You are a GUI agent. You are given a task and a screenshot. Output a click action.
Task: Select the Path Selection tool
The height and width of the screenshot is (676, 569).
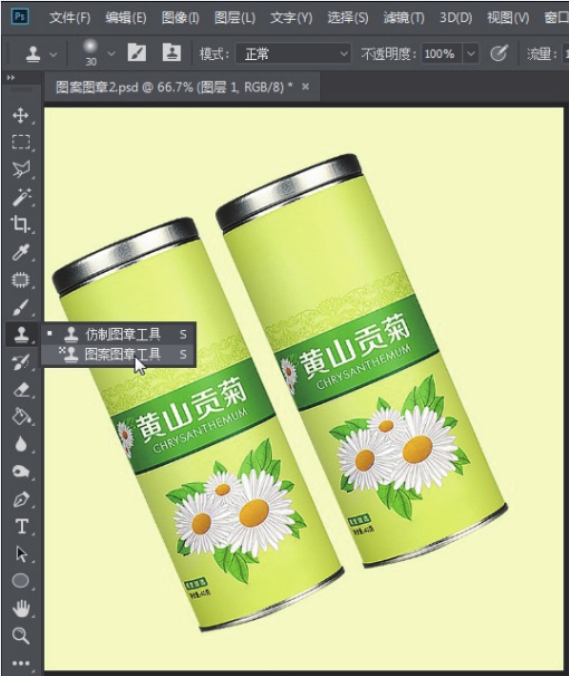pyautogui.click(x=21, y=554)
